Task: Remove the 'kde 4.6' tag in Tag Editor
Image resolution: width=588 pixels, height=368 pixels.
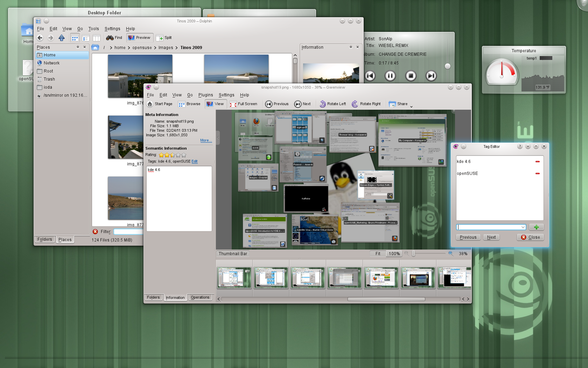Action: (x=538, y=162)
